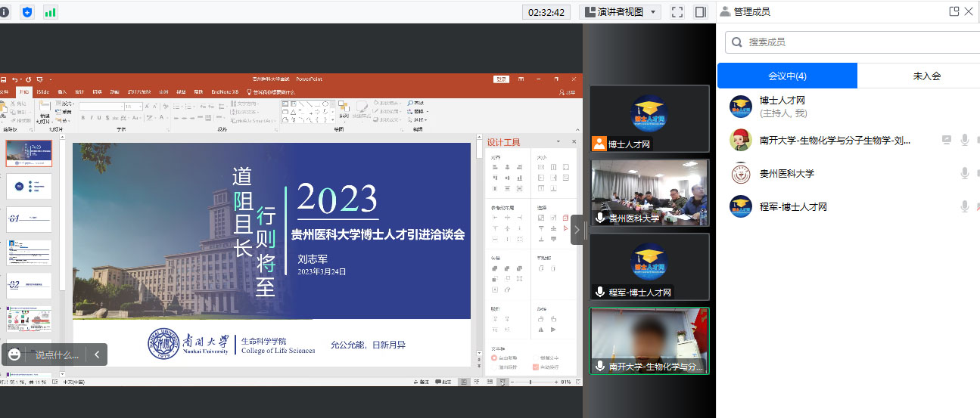Toggle microphone for 程军-博士人才网 member

pos(964,206)
